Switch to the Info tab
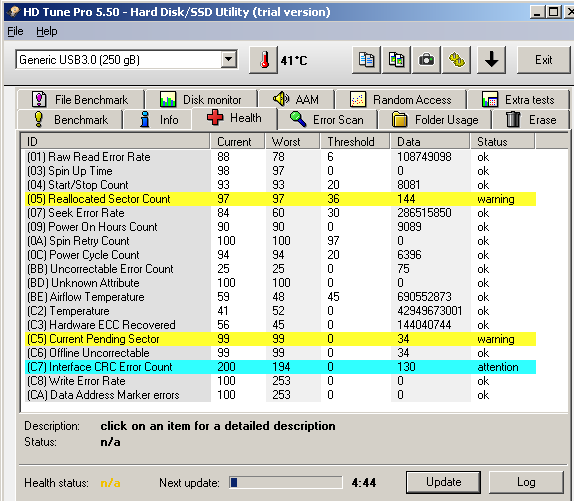 pyautogui.click(x=158, y=120)
